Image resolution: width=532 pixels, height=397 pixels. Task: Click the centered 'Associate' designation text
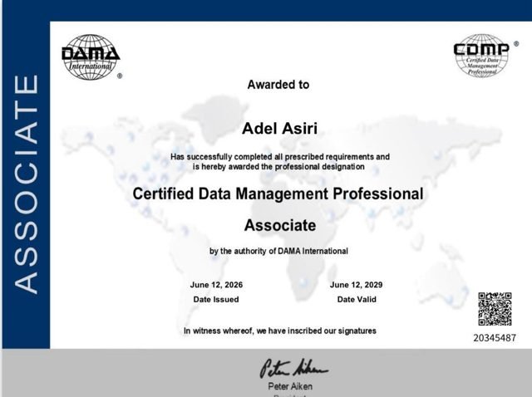pos(280,225)
